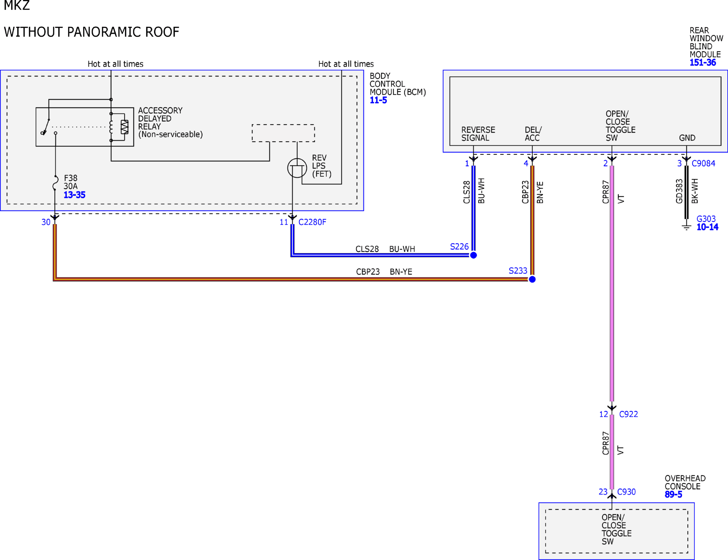
Task: Open the 151-36 Rear Window Blind Module reference
Action: click(702, 63)
